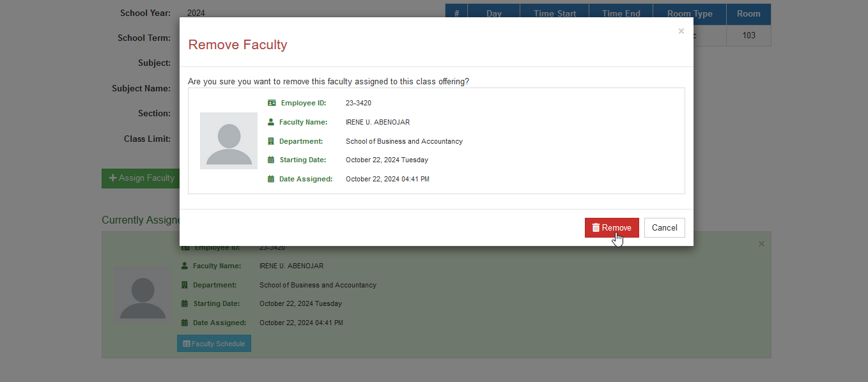Click the background Date Assigned calendar icon
Image resolution: width=868 pixels, height=382 pixels.
(x=185, y=323)
